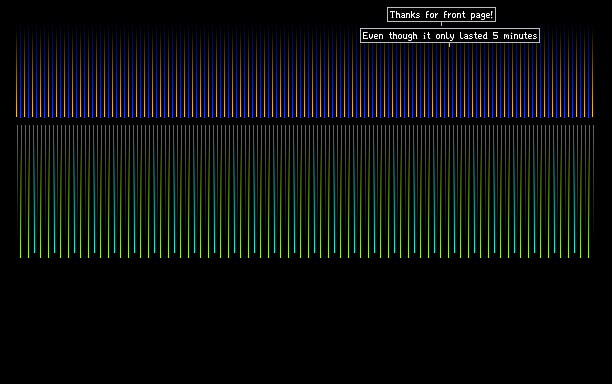
Task: Pick the rightmost magenta line in lower band
Action: [594, 156]
